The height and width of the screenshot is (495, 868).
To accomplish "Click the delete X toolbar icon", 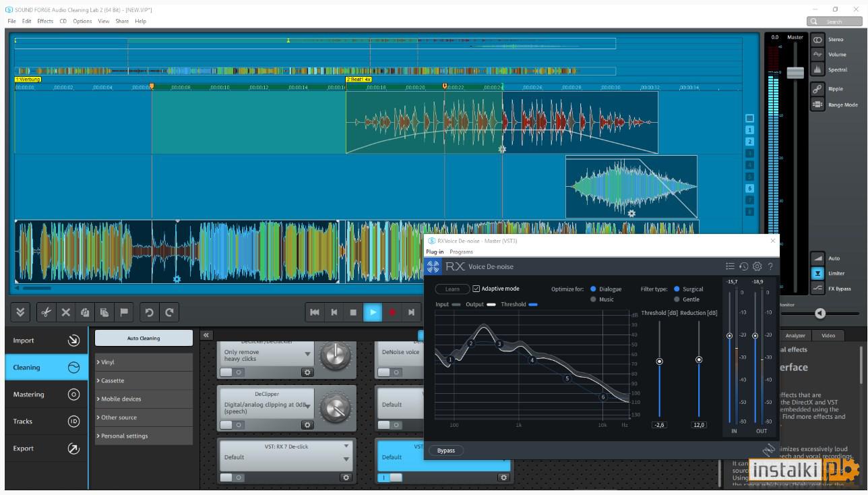I will pyautogui.click(x=66, y=312).
